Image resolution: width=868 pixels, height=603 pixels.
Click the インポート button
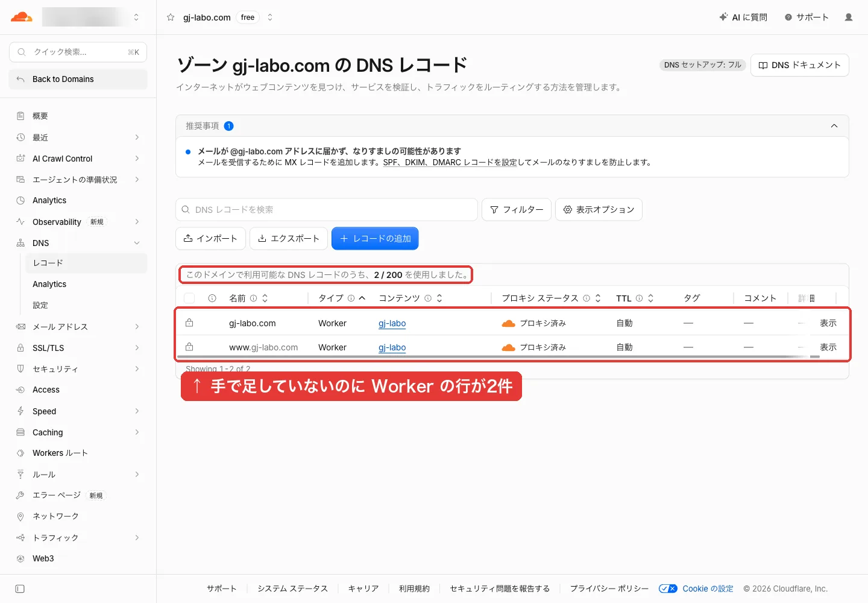pos(210,239)
